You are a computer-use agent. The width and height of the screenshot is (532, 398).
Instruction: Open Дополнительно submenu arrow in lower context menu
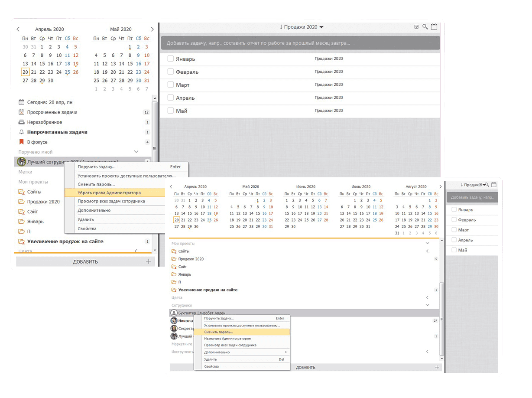coord(285,352)
